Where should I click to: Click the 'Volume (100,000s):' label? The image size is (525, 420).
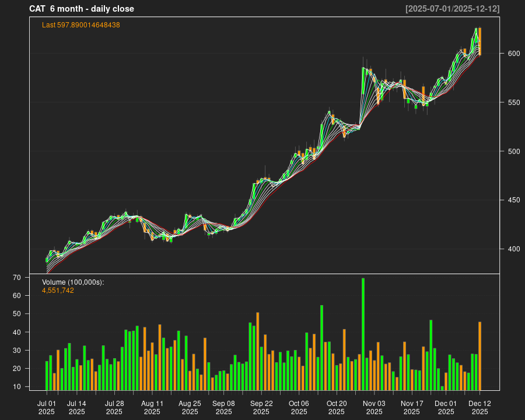73,282
